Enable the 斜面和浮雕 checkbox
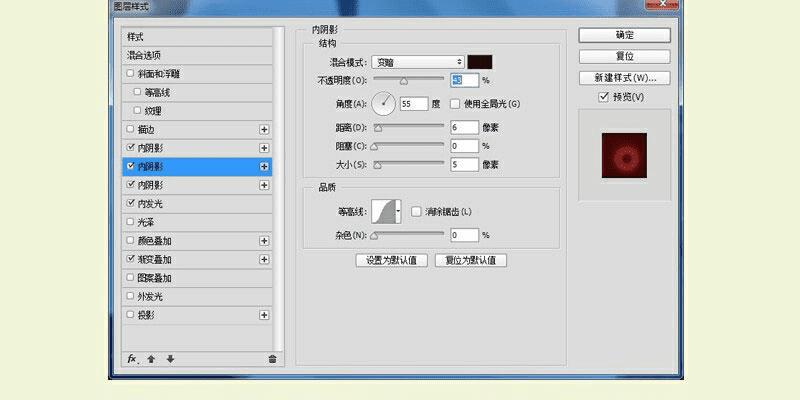800x400 pixels. 130,73
